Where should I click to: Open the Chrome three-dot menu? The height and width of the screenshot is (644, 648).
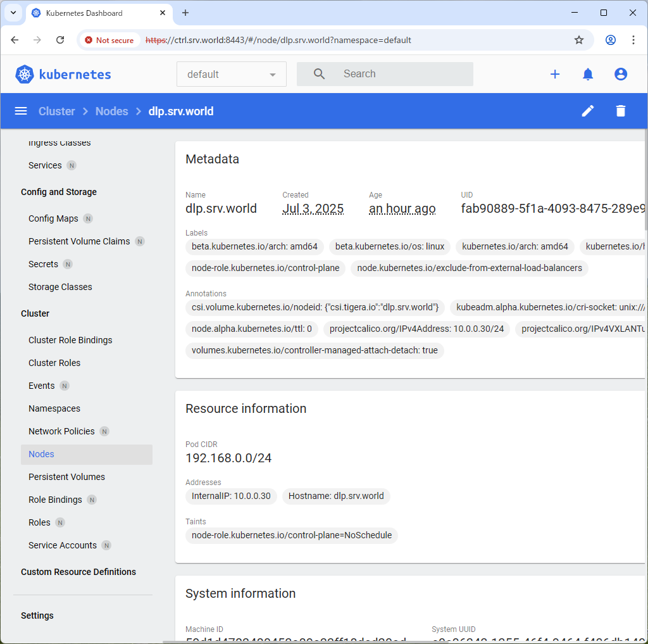coord(633,40)
